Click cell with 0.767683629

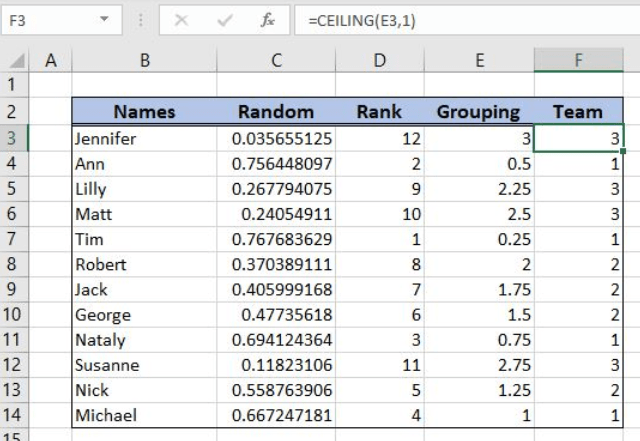click(276, 239)
